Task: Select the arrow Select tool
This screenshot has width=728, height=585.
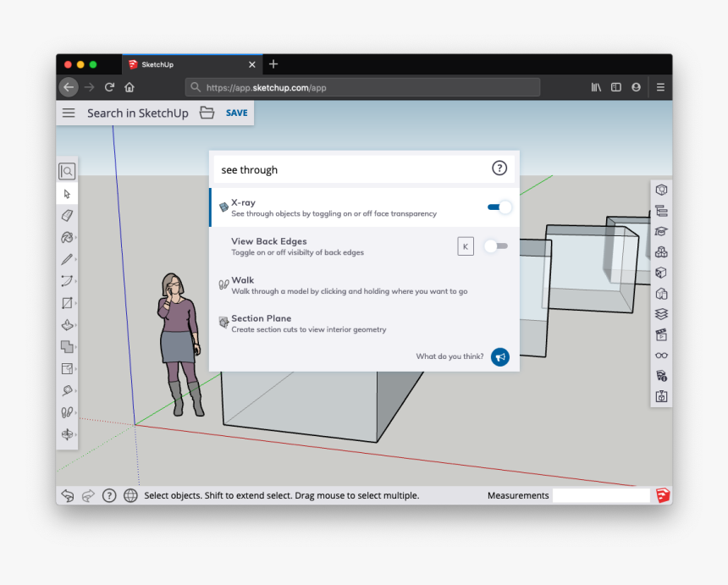Action: point(67,194)
